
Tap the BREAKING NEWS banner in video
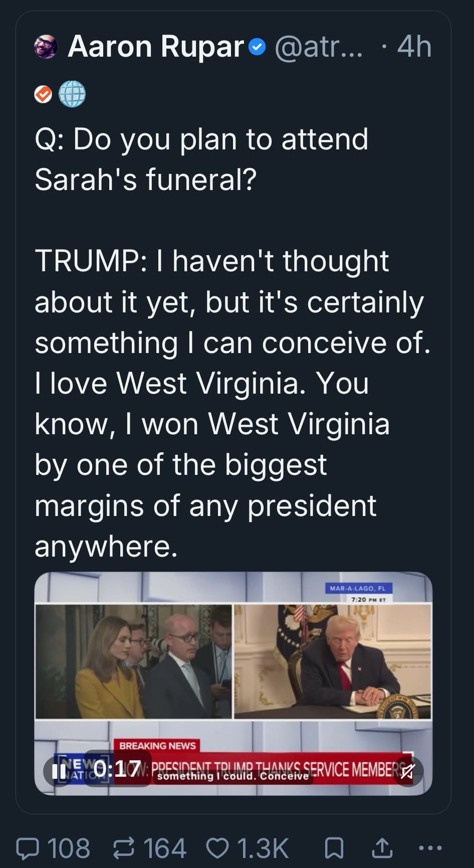click(157, 746)
